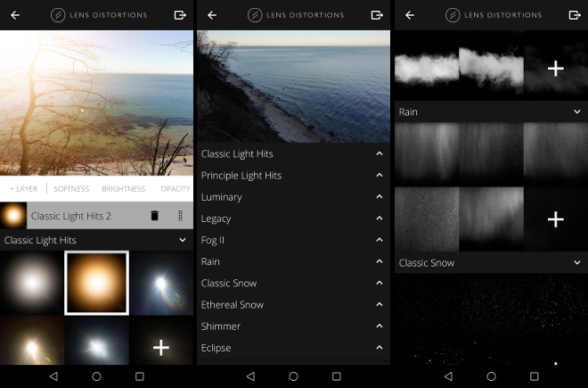Viewport: 588px width, 388px height.
Task: Tap the + LAYER button
Action: (x=24, y=189)
